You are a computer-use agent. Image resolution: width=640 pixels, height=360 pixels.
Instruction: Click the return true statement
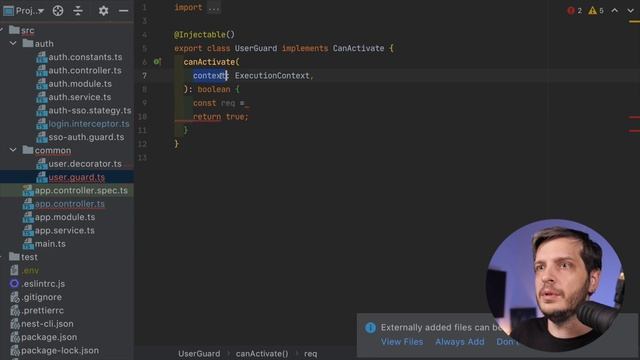220,117
